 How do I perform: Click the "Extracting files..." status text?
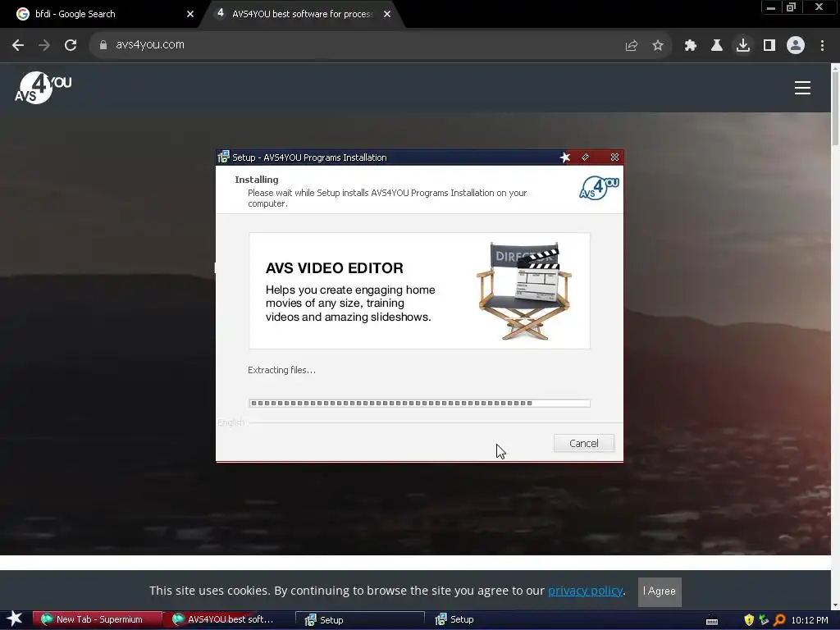coord(282,370)
